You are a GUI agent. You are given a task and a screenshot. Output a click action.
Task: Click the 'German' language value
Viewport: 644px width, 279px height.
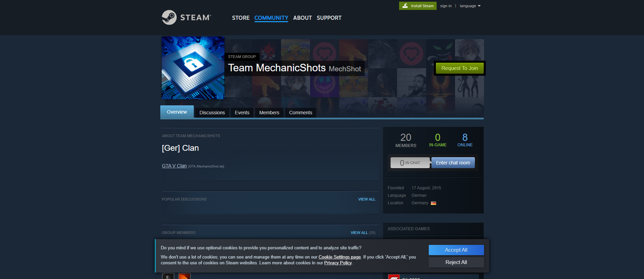419,195
